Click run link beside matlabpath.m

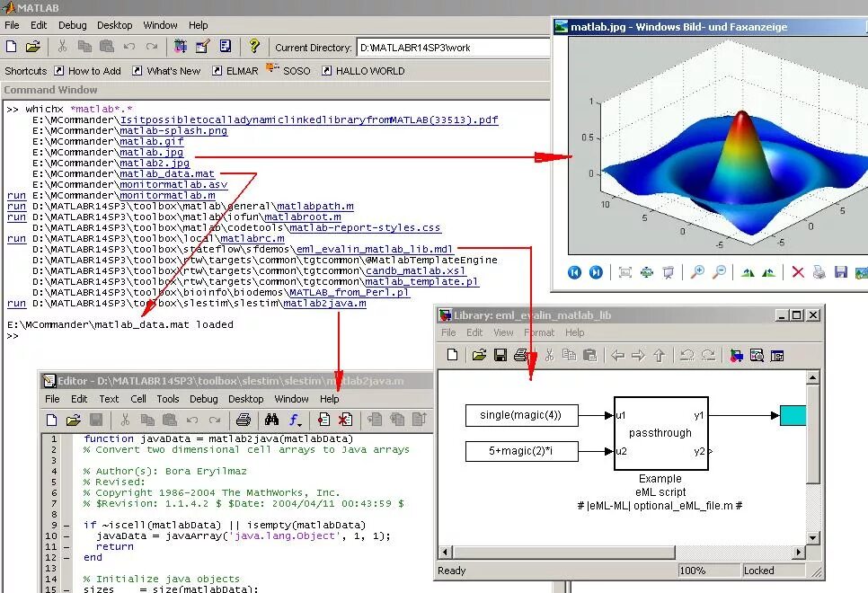click(x=16, y=206)
